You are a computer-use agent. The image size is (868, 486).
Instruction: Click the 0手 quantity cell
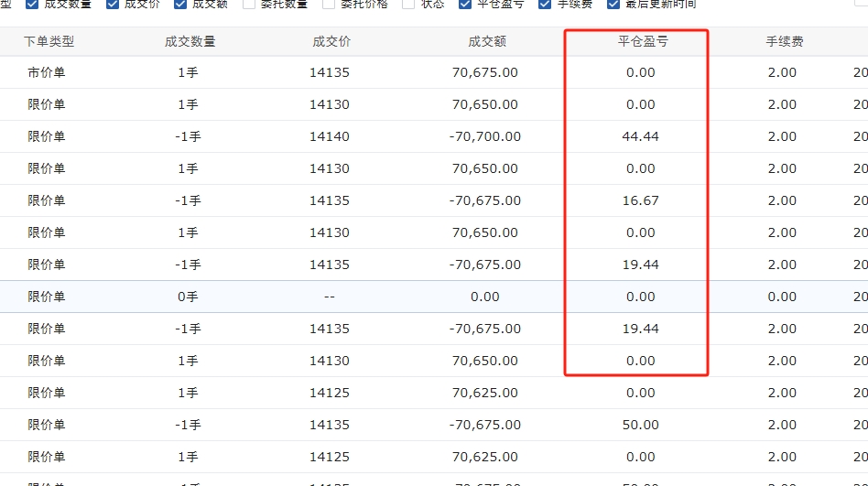[x=189, y=297]
